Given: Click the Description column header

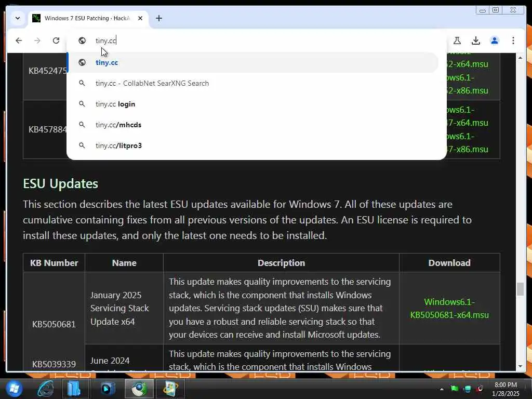Looking at the screenshot, I should [281, 262].
